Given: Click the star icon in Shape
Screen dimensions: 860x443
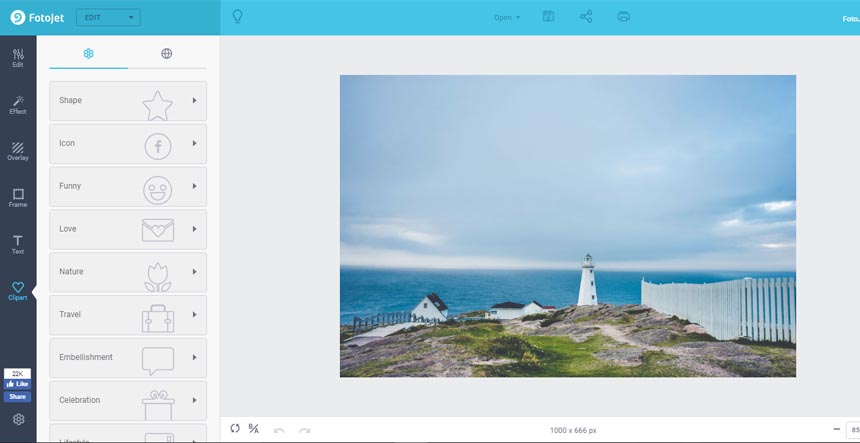Looking at the screenshot, I should [157, 105].
